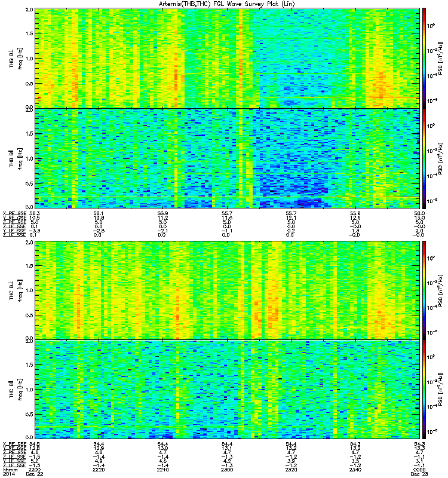448x478 pixels.
Task: Click the PSD [nT²/Hz] label beside THC B∥
Action: pyautogui.click(x=440, y=390)
